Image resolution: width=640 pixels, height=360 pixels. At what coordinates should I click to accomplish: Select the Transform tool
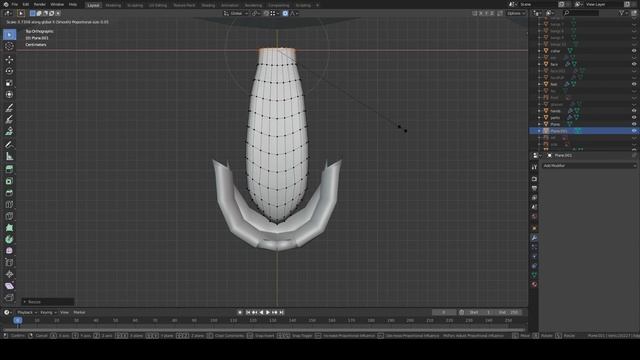tap(9, 95)
